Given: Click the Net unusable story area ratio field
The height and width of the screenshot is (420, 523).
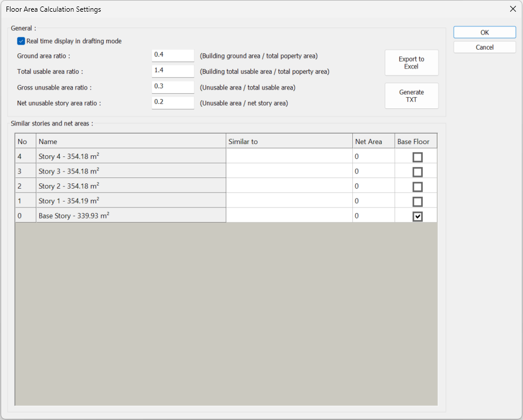Looking at the screenshot, I should pos(172,103).
